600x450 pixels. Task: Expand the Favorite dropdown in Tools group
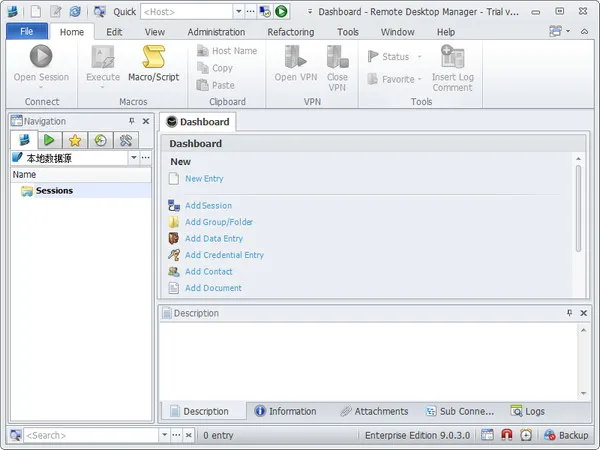[x=420, y=79]
